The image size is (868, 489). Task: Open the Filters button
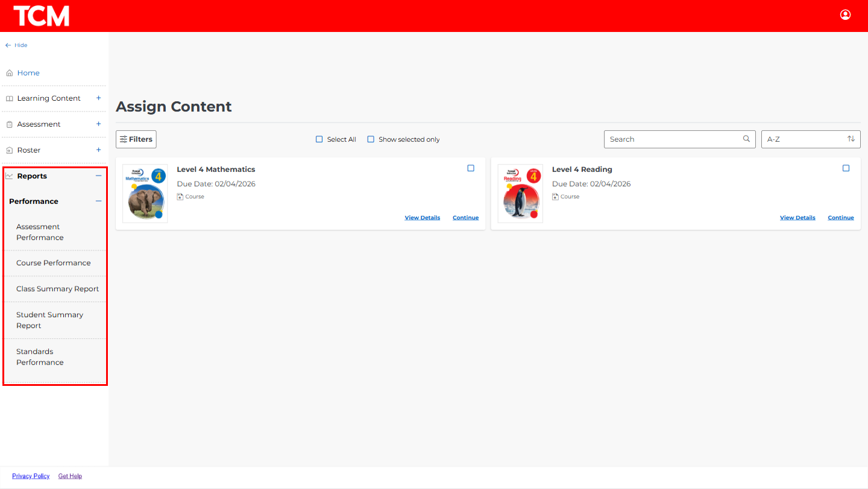(x=136, y=139)
